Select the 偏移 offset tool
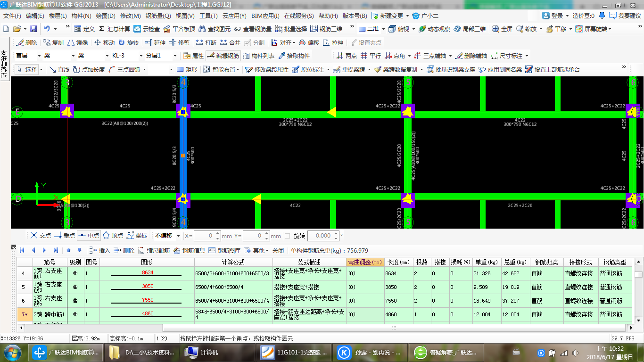 [x=309, y=42]
